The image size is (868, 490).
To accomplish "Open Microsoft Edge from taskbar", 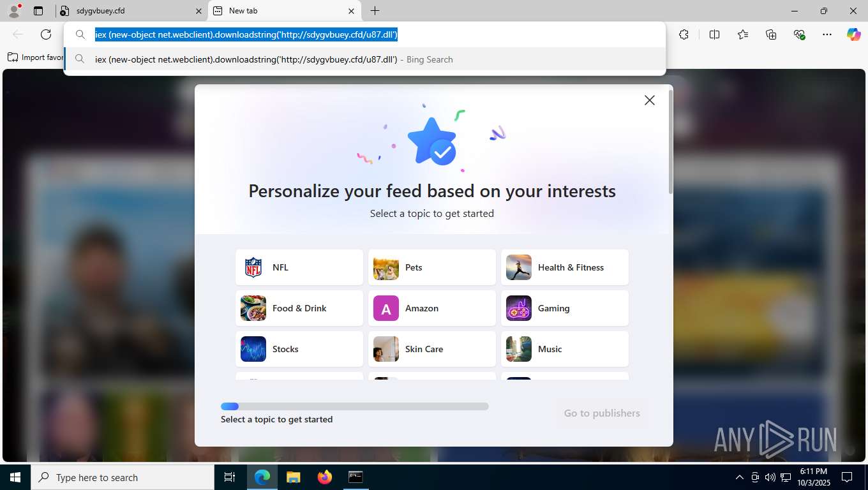I will click(262, 477).
